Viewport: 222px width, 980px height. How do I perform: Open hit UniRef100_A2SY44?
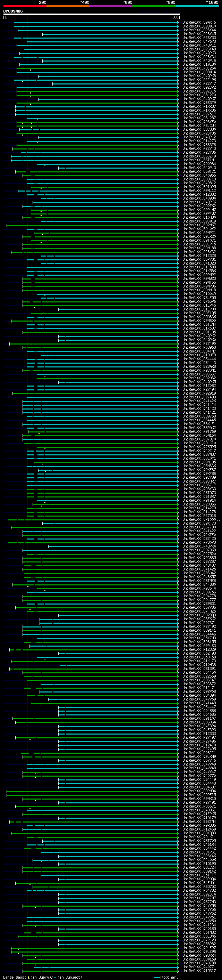coord(199,30)
